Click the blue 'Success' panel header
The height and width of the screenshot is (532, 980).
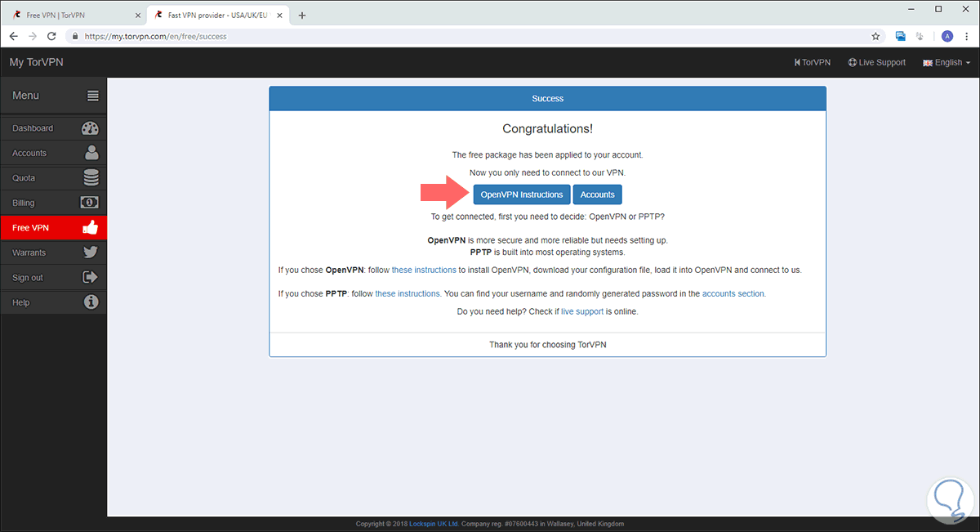(548, 98)
